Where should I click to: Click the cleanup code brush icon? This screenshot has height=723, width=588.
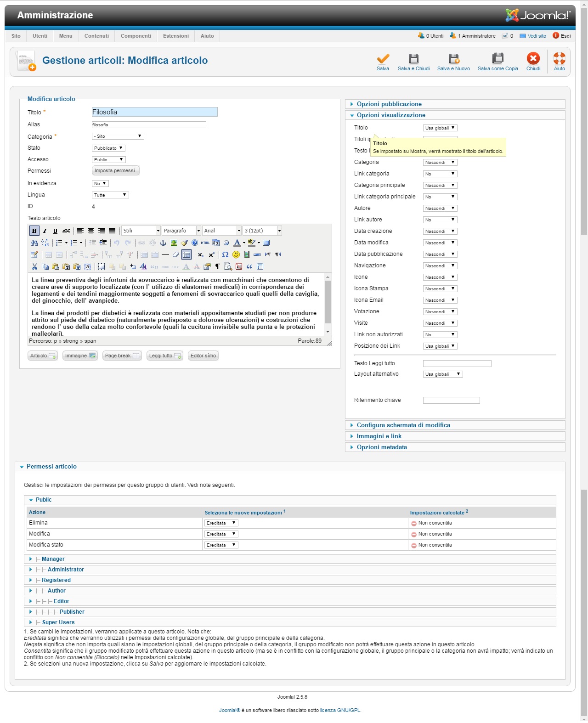click(184, 243)
